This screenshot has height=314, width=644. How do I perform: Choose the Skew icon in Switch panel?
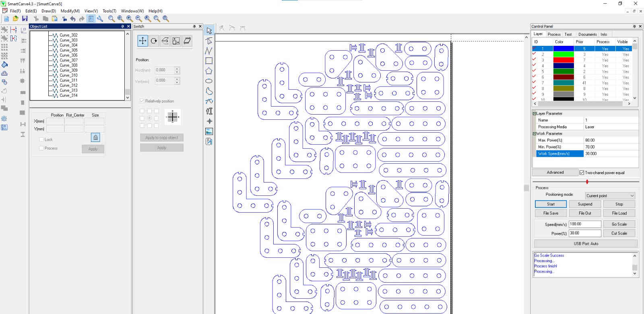click(x=187, y=41)
